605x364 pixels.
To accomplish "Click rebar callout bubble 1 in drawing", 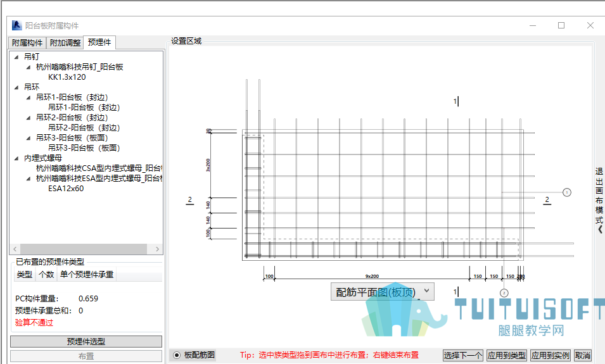I will [567, 192].
